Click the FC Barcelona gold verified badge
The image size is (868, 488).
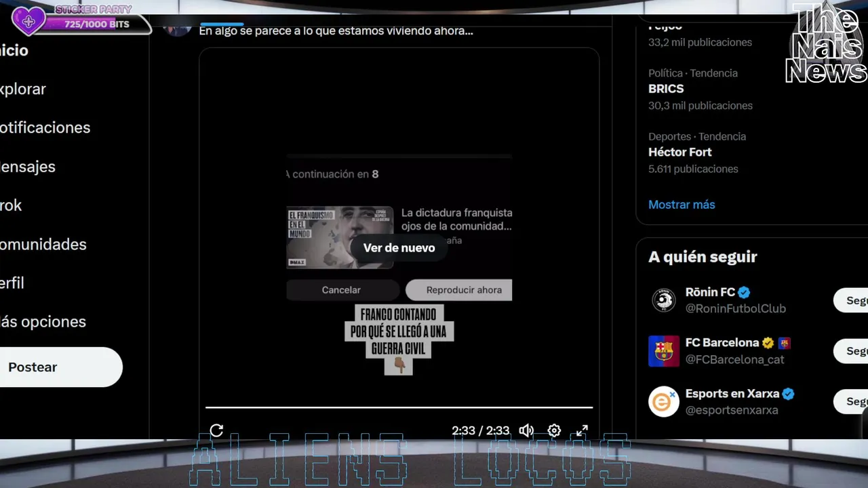click(768, 343)
